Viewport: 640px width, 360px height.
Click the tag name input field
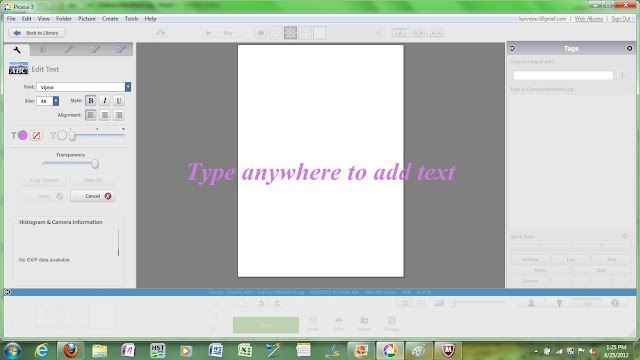[x=563, y=75]
